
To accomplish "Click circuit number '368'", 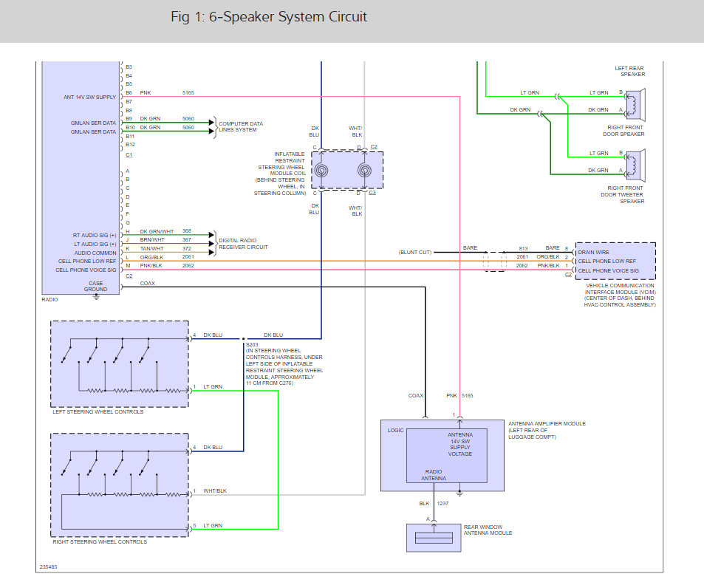I will tap(187, 230).
